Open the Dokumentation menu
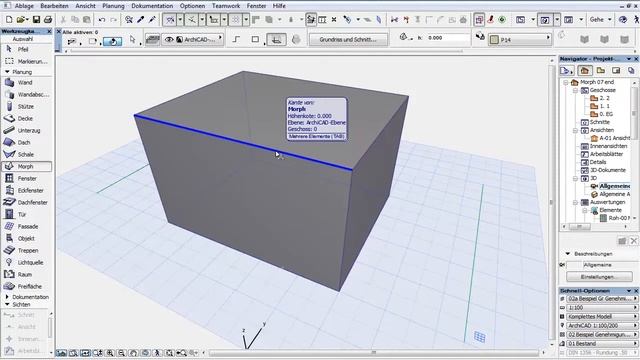 (x=152, y=6)
